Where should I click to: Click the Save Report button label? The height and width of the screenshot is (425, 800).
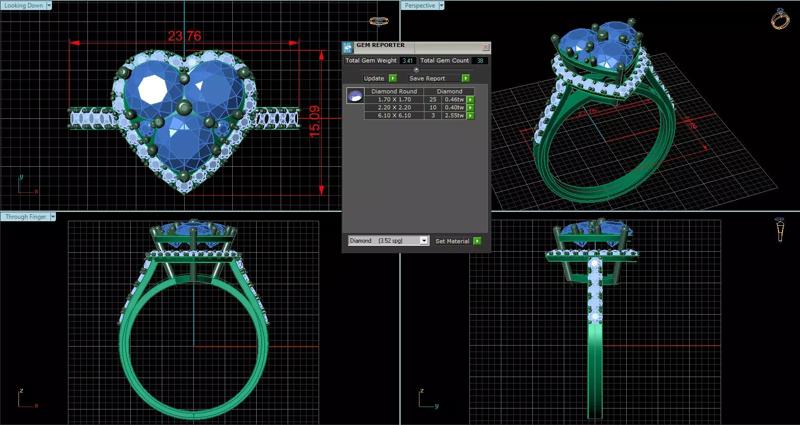(x=427, y=79)
